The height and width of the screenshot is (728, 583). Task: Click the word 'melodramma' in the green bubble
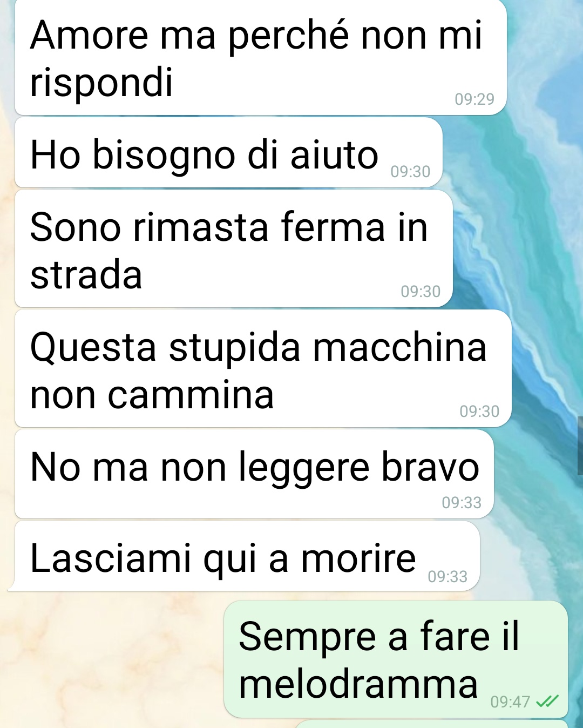pyautogui.click(x=358, y=684)
